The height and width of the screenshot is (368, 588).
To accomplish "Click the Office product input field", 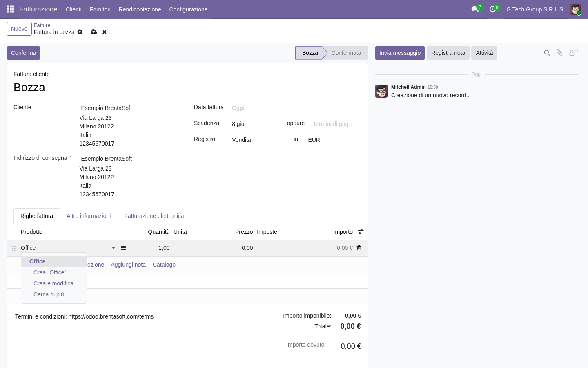I will [65, 248].
